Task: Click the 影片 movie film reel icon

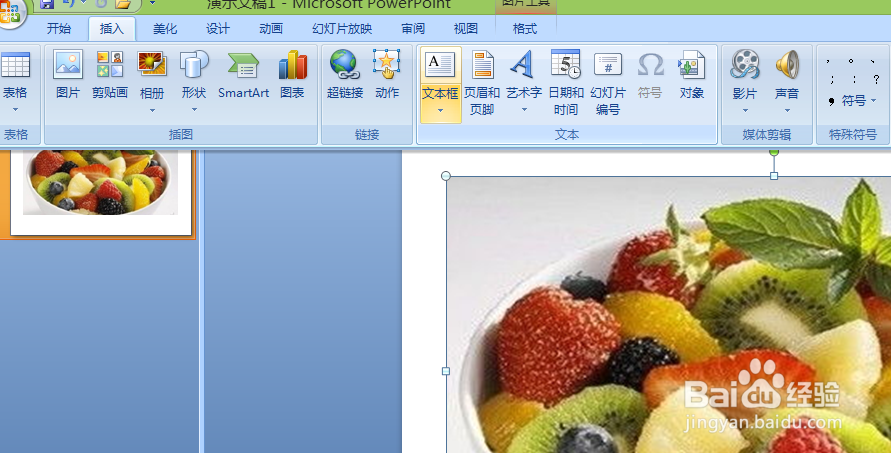Action: click(x=745, y=64)
